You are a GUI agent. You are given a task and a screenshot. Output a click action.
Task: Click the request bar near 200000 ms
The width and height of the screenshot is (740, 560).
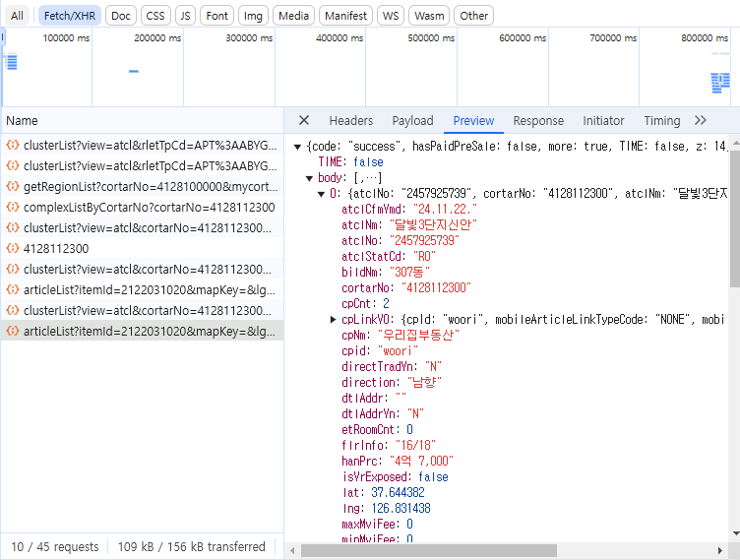[134, 71]
